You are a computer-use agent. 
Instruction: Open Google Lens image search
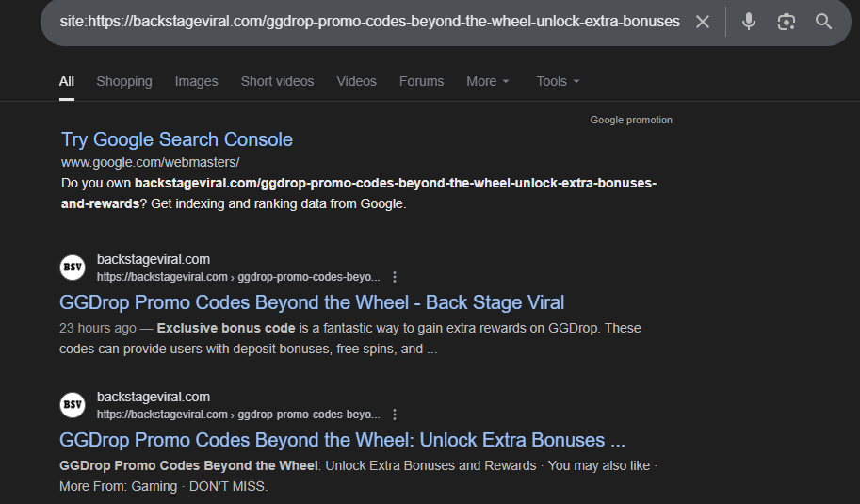pos(787,22)
